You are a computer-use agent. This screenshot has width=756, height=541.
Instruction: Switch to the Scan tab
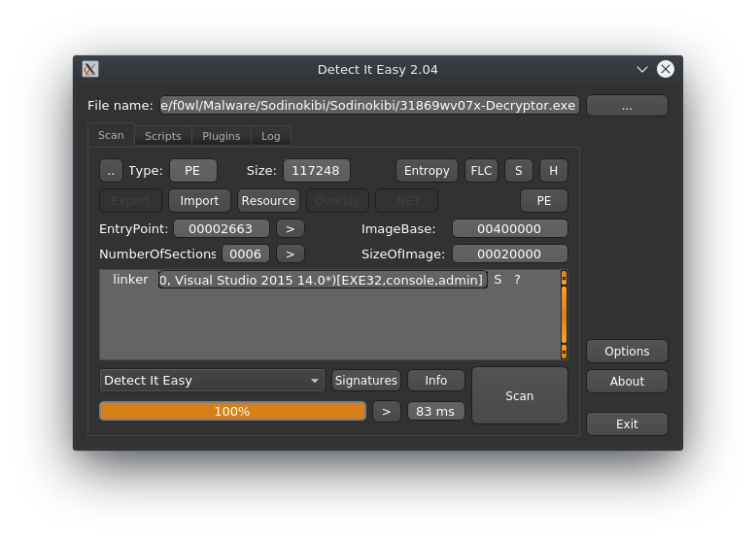[x=111, y=135]
